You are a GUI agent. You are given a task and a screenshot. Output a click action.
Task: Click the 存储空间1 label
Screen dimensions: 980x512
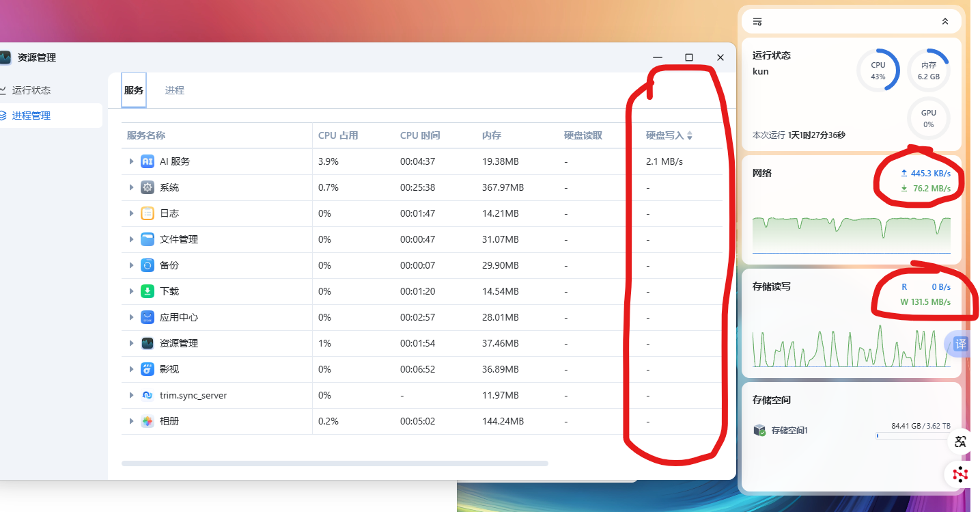pyautogui.click(x=789, y=431)
